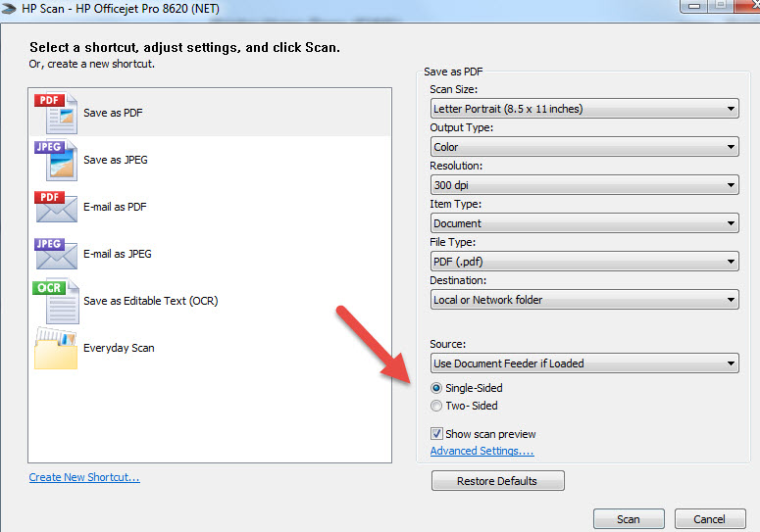Click the Save as PDF document icon
The image size is (760, 532).
[x=56, y=113]
